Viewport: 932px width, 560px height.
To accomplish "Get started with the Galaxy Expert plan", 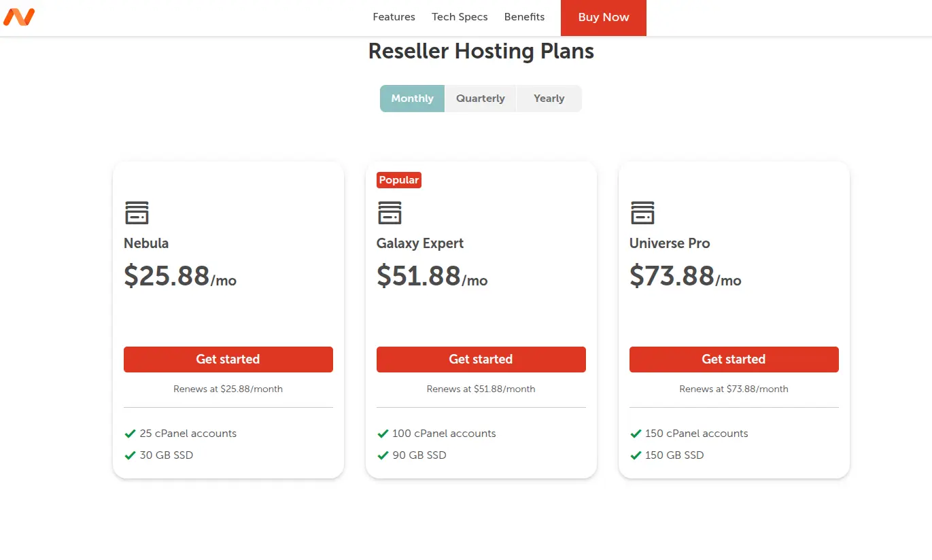I will [481, 360].
